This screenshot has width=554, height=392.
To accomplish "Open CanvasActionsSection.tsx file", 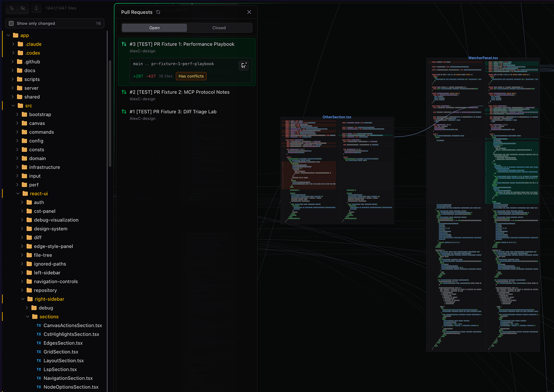I will [x=73, y=325].
